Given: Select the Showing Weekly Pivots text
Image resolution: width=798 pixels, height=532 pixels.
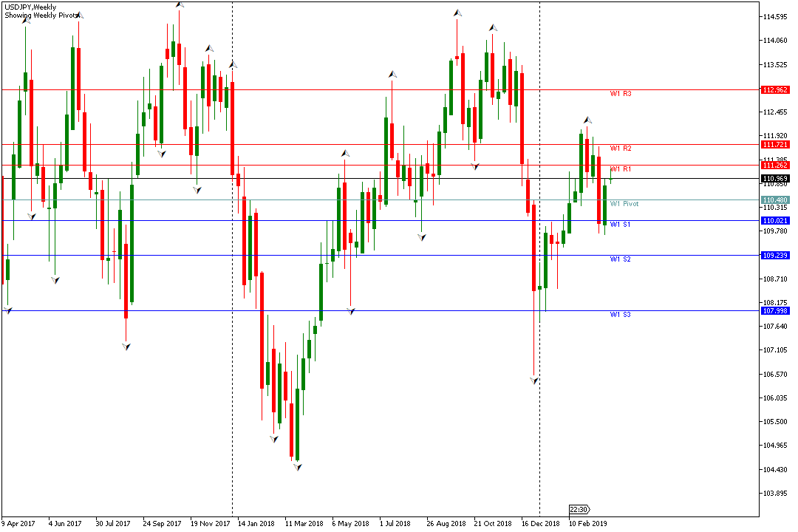Looking at the screenshot, I should [41, 15].
